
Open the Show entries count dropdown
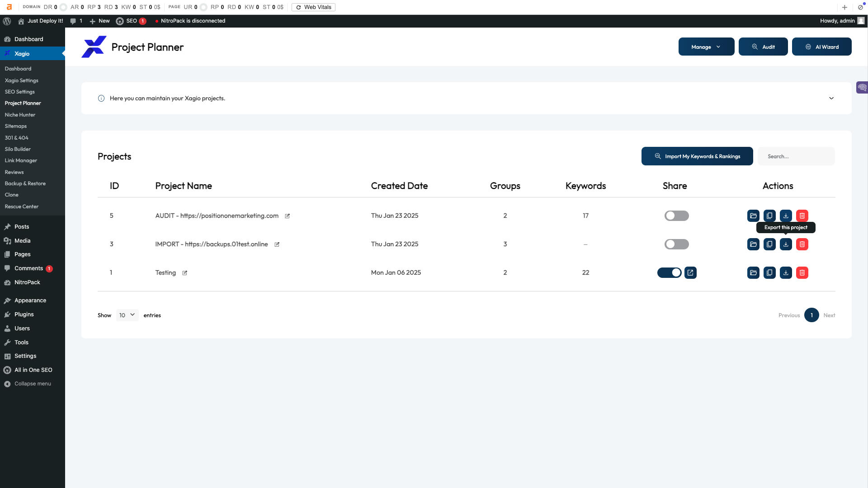[127, 315]
